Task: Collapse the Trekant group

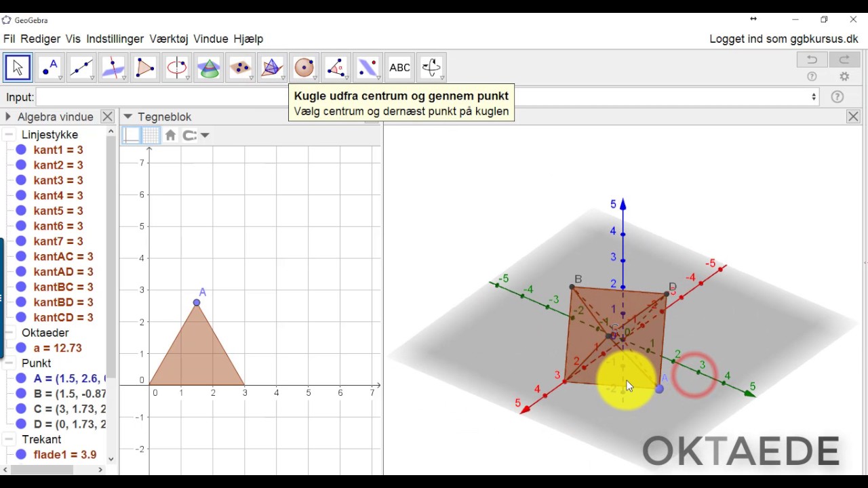Action: (x=9, y=440)
